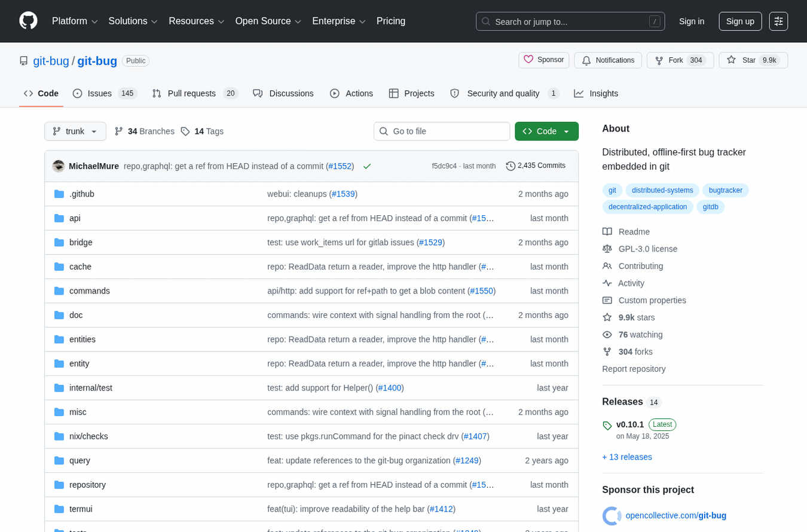Screen dimensions: 807x532
Task: Open the MichaelMure author link
Action: coord(94,166)
